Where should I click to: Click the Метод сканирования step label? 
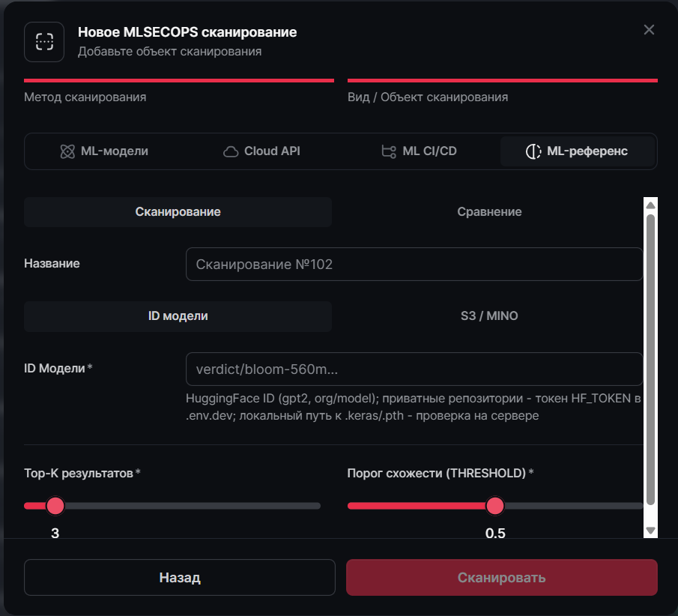coord(85,97)
